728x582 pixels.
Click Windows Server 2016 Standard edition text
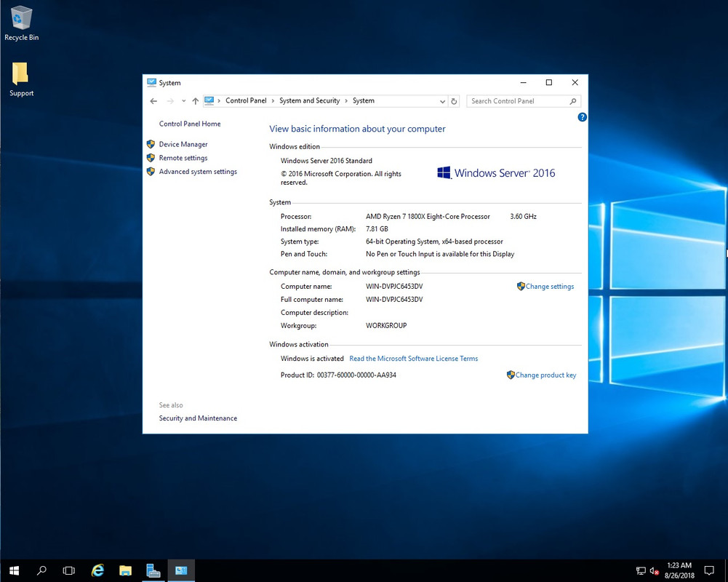(327, 161)
